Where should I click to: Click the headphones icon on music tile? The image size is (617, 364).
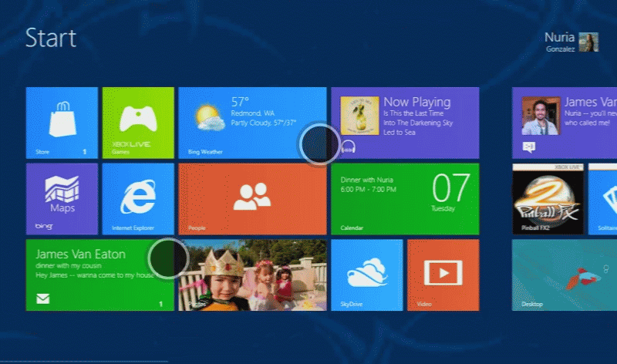[349, 147]
